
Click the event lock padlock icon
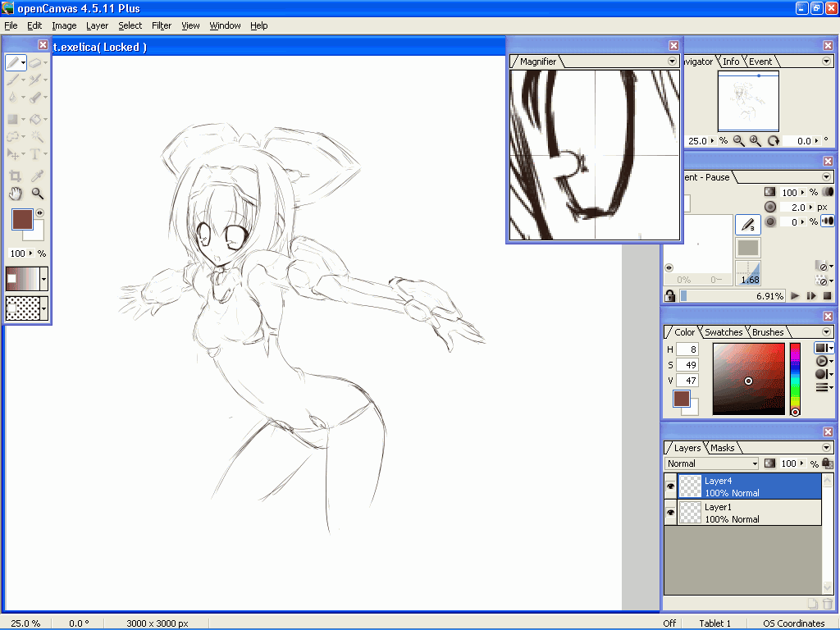click(x=669, y=295)
